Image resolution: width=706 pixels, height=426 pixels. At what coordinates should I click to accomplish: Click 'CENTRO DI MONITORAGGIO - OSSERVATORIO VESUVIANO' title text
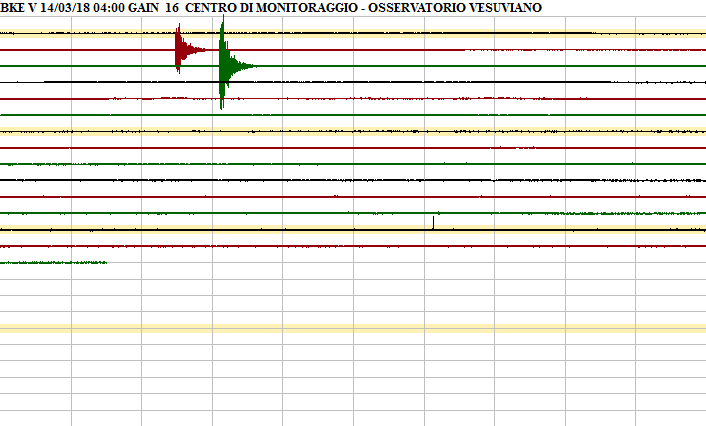[x=363, y=8]
